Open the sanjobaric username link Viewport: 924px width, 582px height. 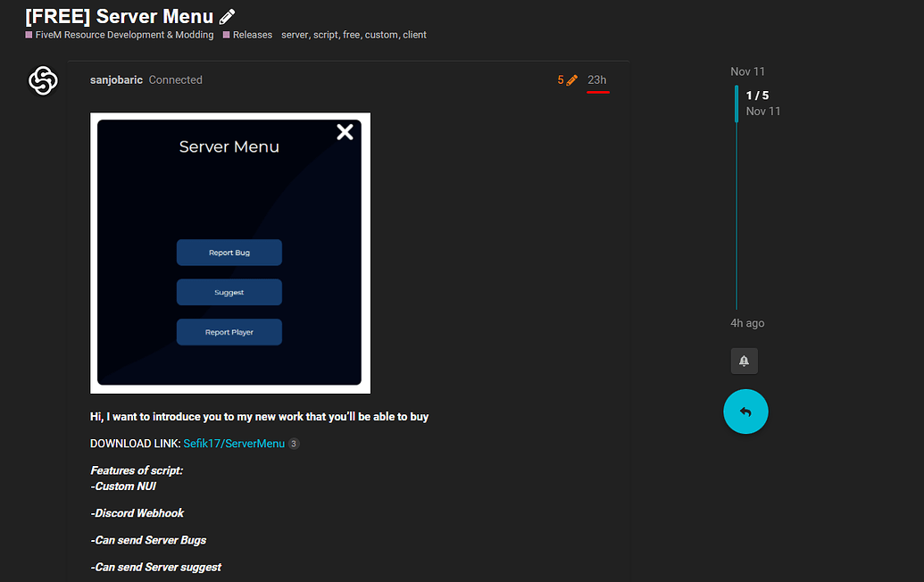(116, 80)
